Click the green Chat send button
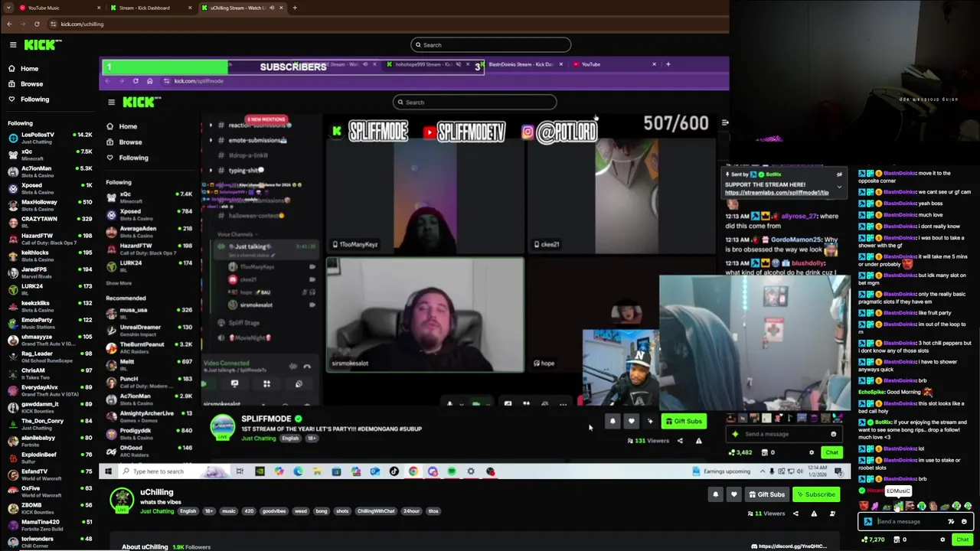Viewport: 980px width, 551px height. pyautogui.click(x=962, y=540)
